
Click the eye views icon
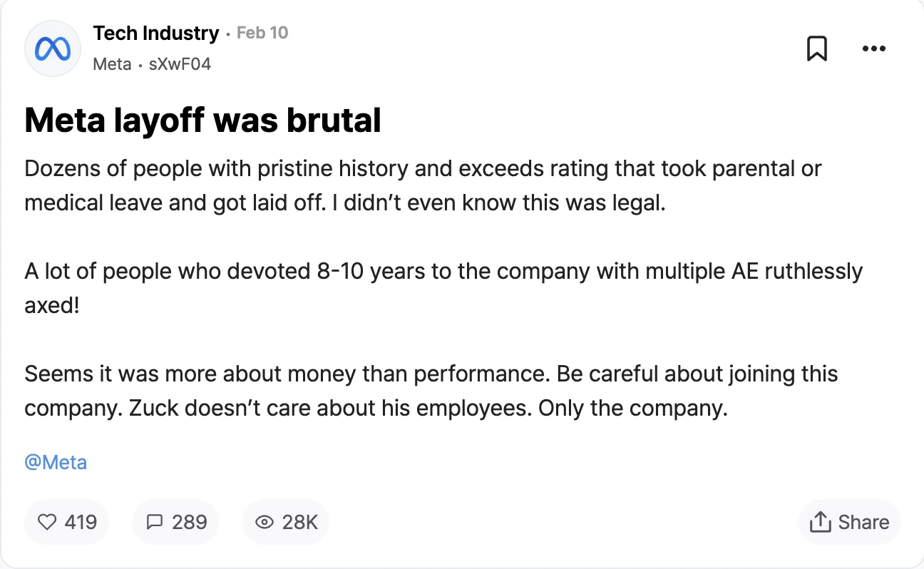265,522
